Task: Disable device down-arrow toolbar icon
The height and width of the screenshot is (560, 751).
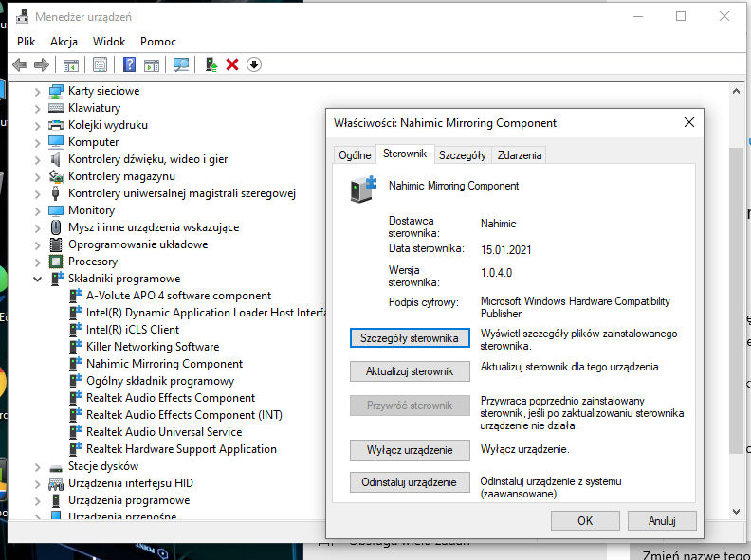Action: click(254, 64)
